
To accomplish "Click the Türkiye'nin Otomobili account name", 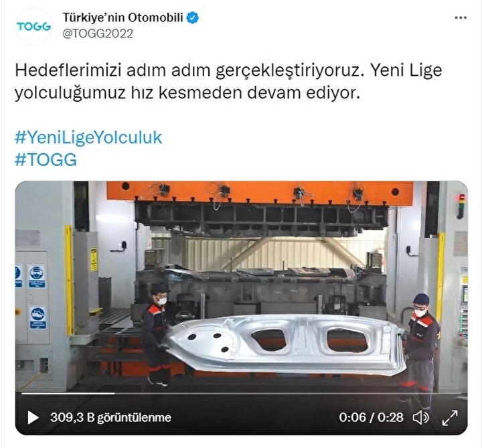I will click(123, 17).
